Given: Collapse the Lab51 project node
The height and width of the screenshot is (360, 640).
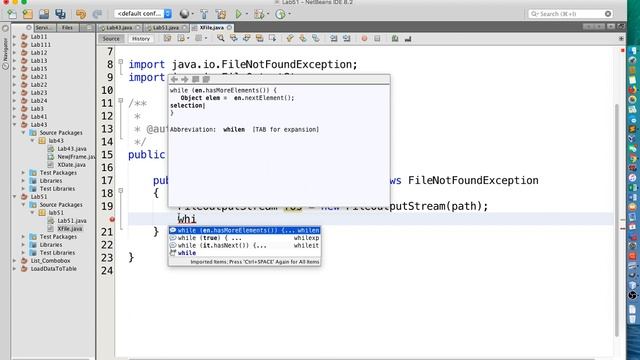Looking at the screenshot, I should pos(15,197).
